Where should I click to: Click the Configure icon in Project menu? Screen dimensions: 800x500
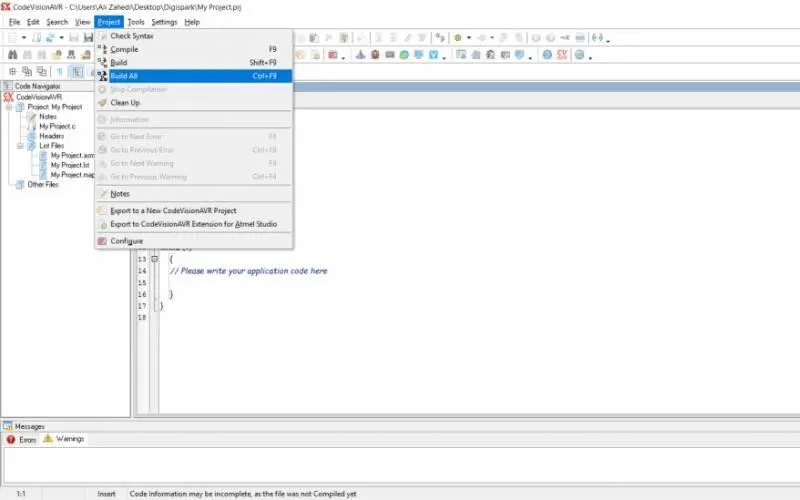tap(103, 241)
